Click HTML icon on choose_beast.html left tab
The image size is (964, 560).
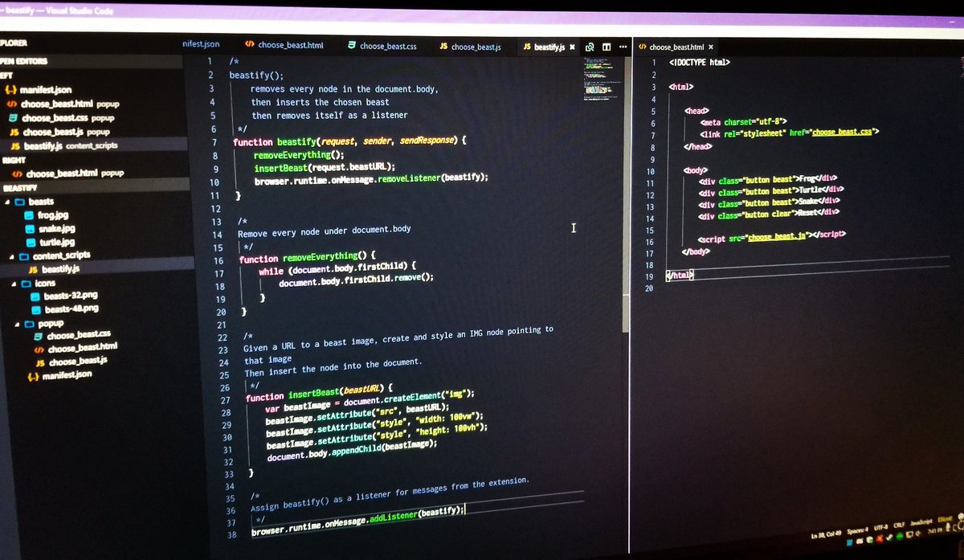(250, 46)
